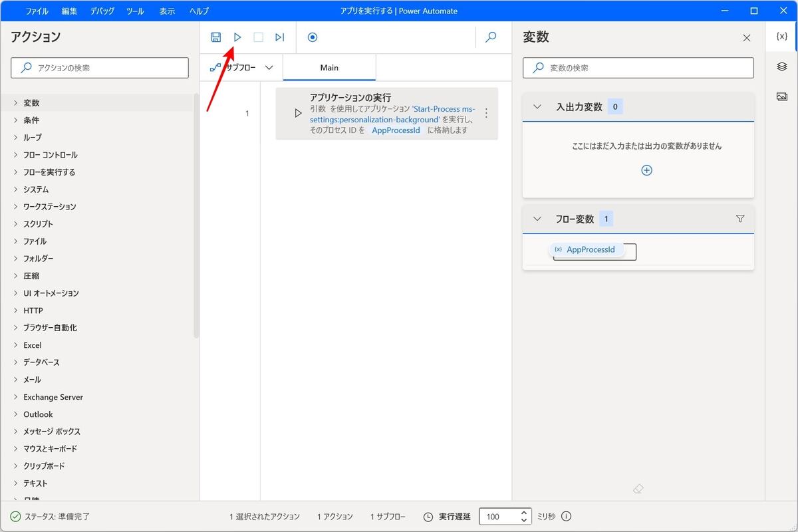Click the eraser icon in the variables panel
The image size is (798, 532).
tap(638, 489)
